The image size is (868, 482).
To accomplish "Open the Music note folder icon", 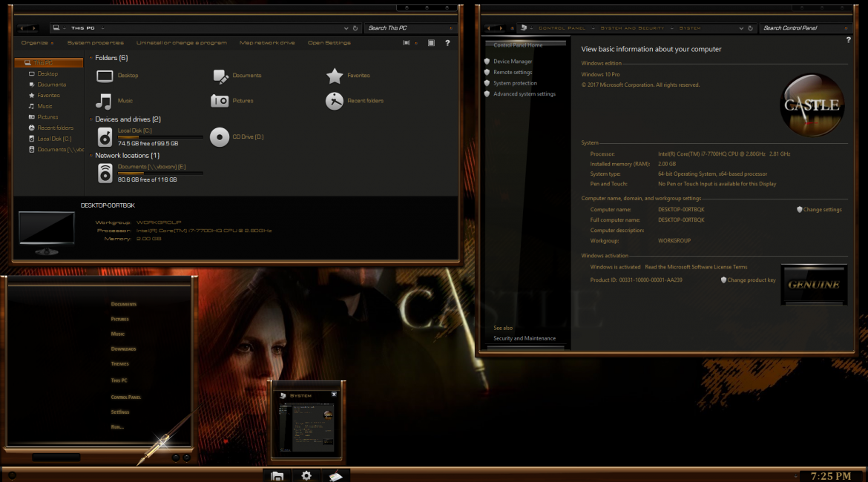I will [104, 102].
